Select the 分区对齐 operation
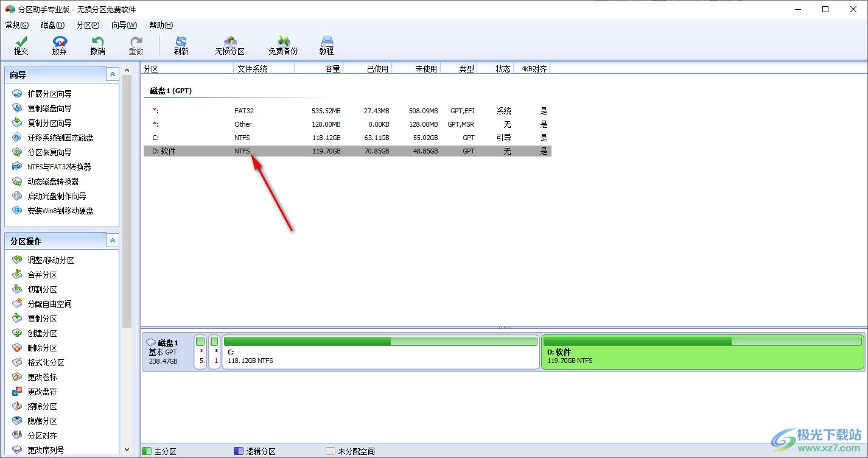The image size is (868, 458). point(35,435)
